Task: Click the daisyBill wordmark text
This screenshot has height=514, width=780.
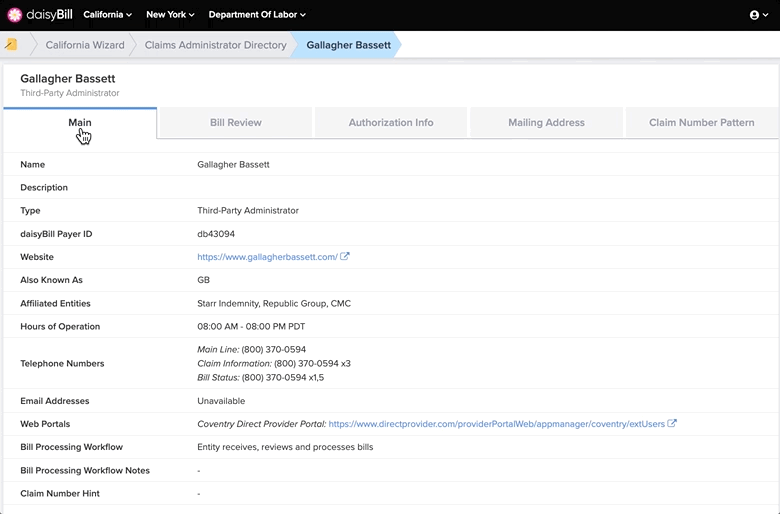Action: (x=49, y=15)
